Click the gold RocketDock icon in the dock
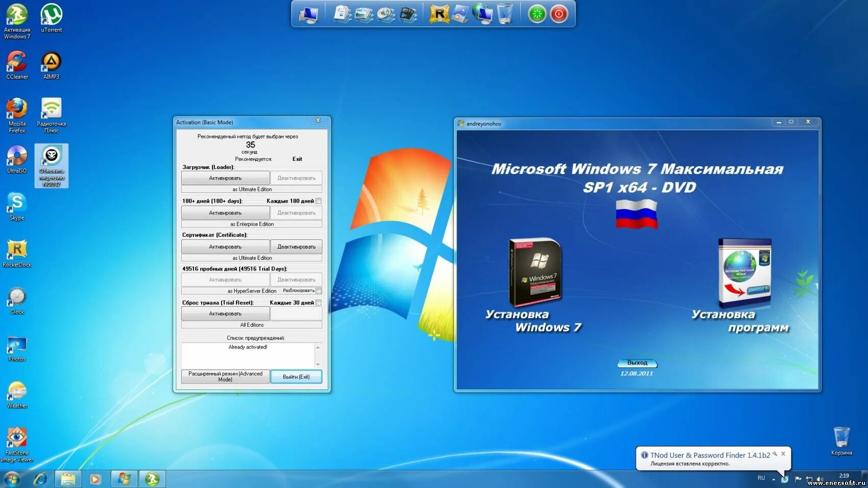 click(439, 14)
